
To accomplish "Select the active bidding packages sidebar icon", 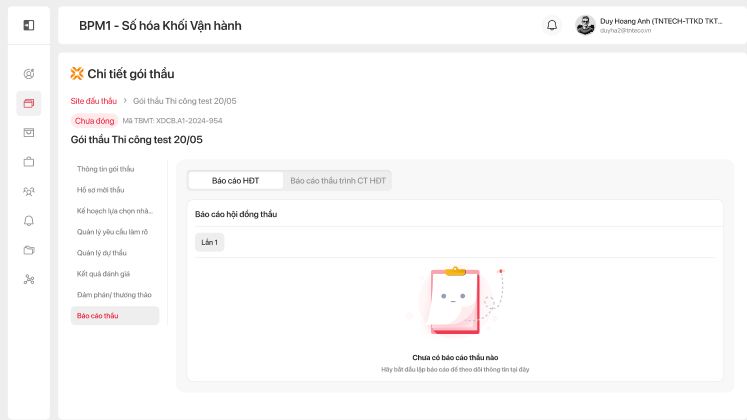I will pos(29,103).
